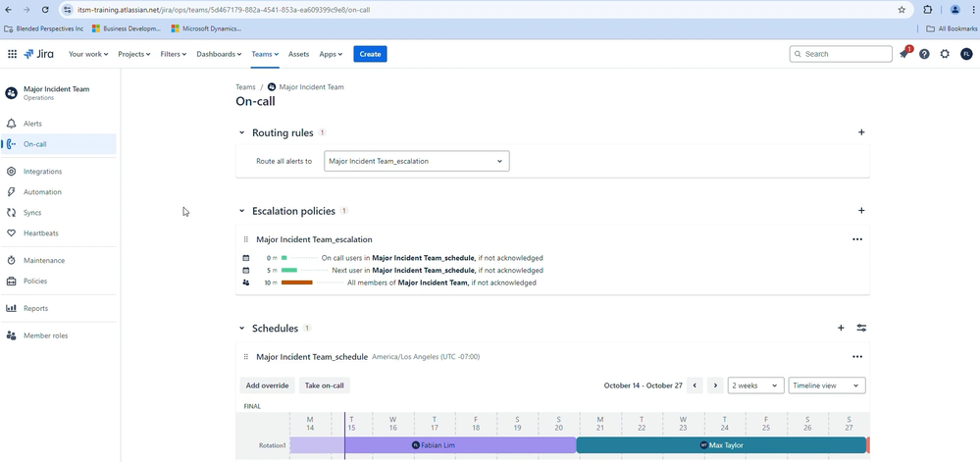This screenshot has height=462, width=980.
Task: Open the notifications bell
Action: click(903, 54)
